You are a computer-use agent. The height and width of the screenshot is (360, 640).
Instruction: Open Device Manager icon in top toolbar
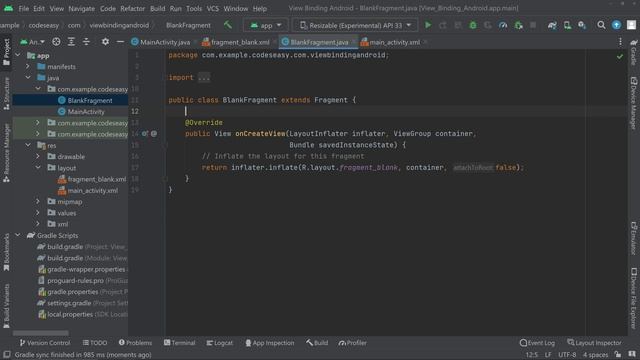(x=567, y=25)
